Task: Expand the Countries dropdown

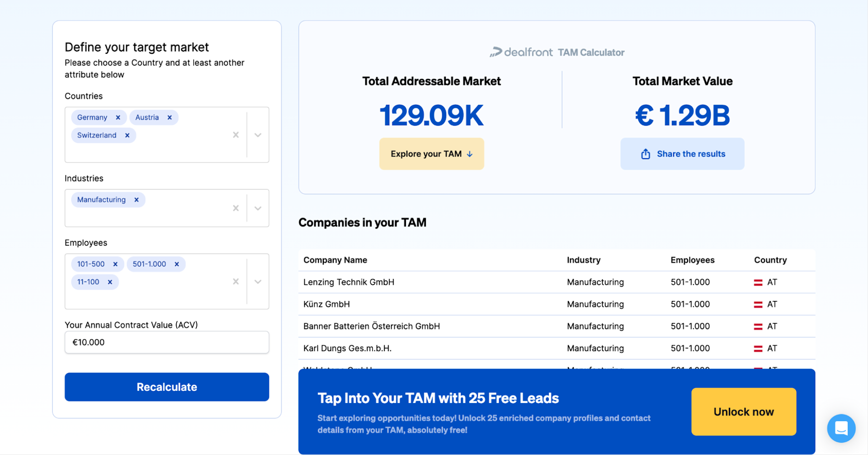Action: click(x=258, y=135)
